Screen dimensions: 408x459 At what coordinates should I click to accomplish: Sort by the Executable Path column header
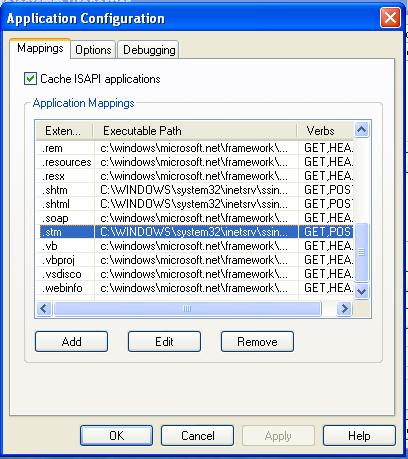(195, 131)
